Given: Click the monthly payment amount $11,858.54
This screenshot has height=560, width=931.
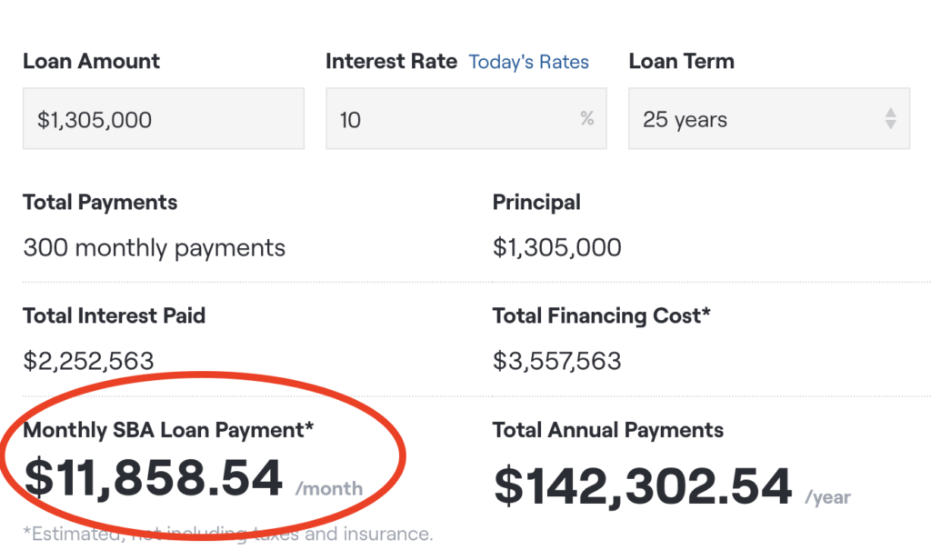Looking at the screenshot, I should [153, 478].
